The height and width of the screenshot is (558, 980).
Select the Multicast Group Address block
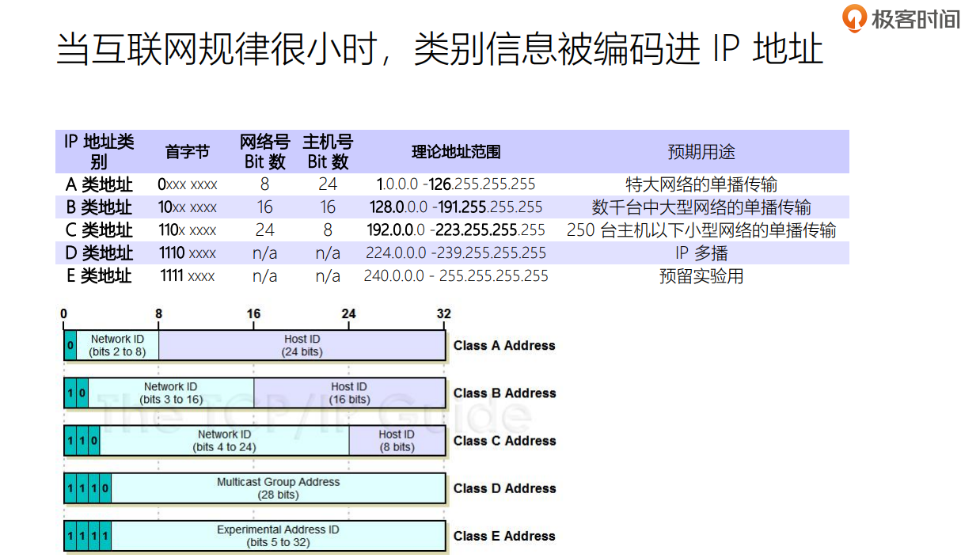click(277, 488)
